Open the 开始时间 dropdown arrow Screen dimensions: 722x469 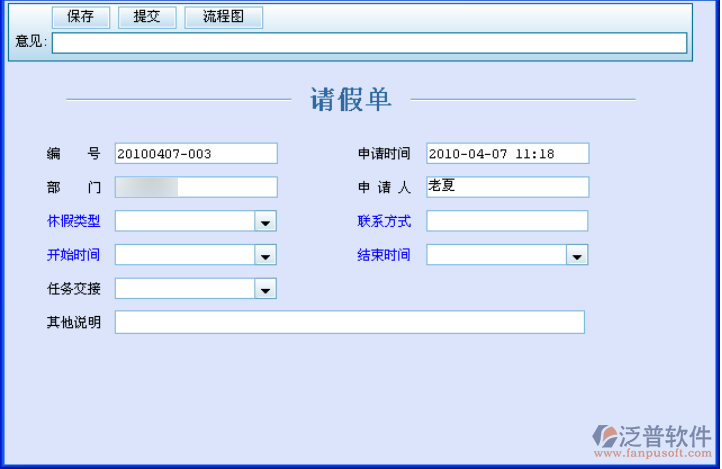265,256
